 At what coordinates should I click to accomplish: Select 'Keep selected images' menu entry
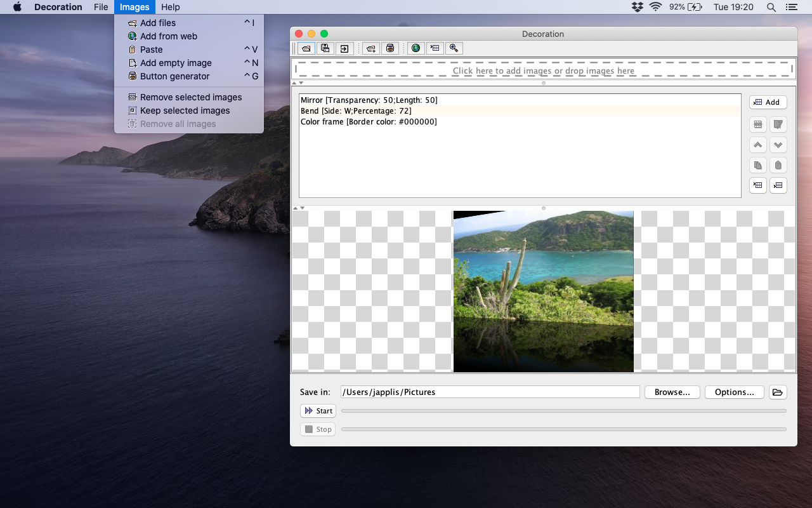pos(185,110)
